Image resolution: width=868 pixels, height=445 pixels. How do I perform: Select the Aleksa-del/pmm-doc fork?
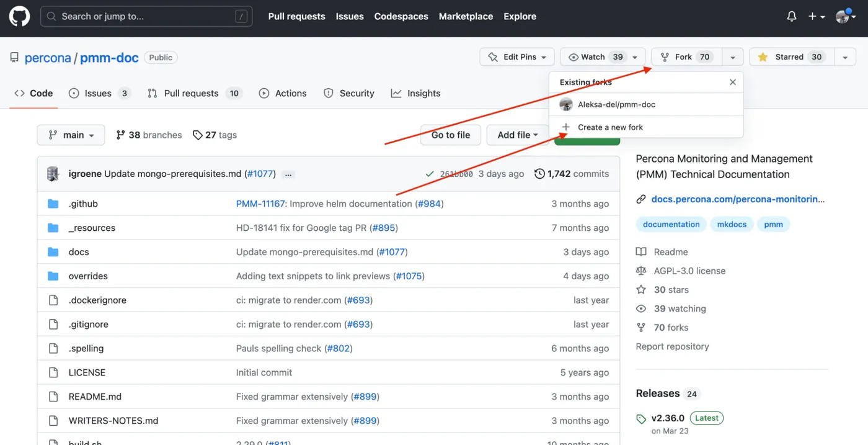(646, 104)
